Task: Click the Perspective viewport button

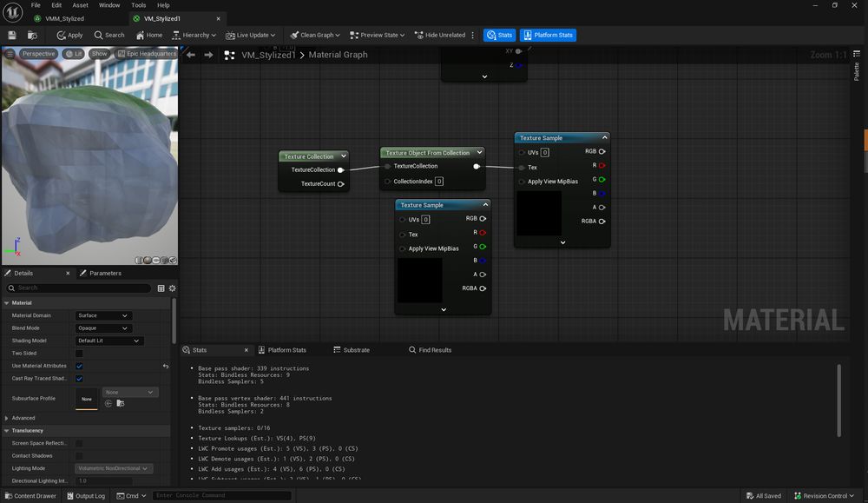Action: [38, 54]
